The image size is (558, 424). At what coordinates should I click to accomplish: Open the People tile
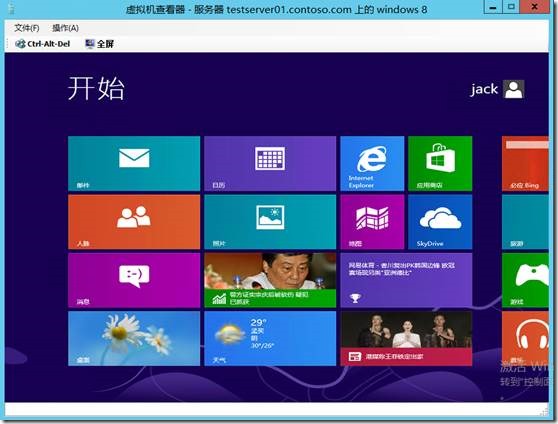coord(134,222)
